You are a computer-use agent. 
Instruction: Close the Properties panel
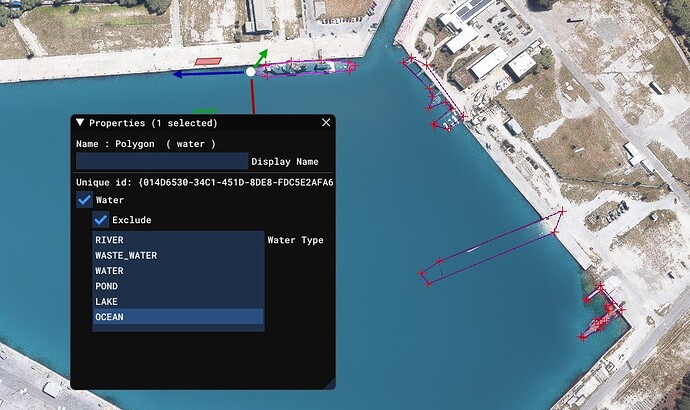(326, 122)
